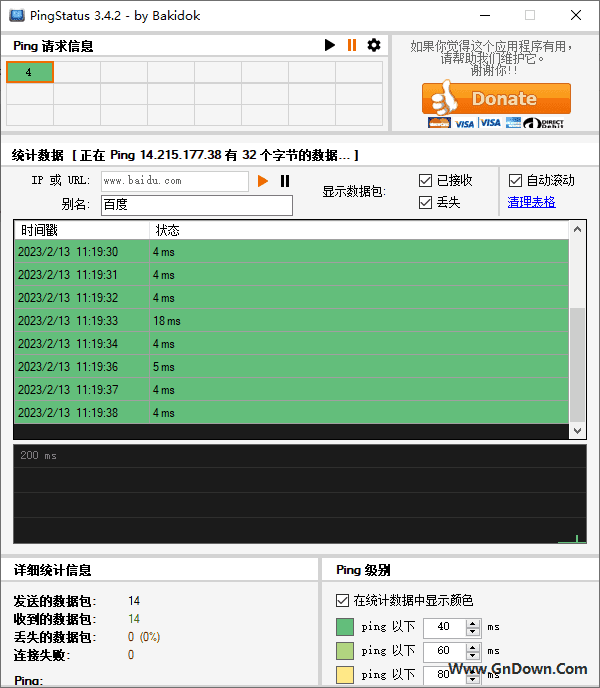Decrease the 40 ms threshold spinner

(x=473, y=632)
